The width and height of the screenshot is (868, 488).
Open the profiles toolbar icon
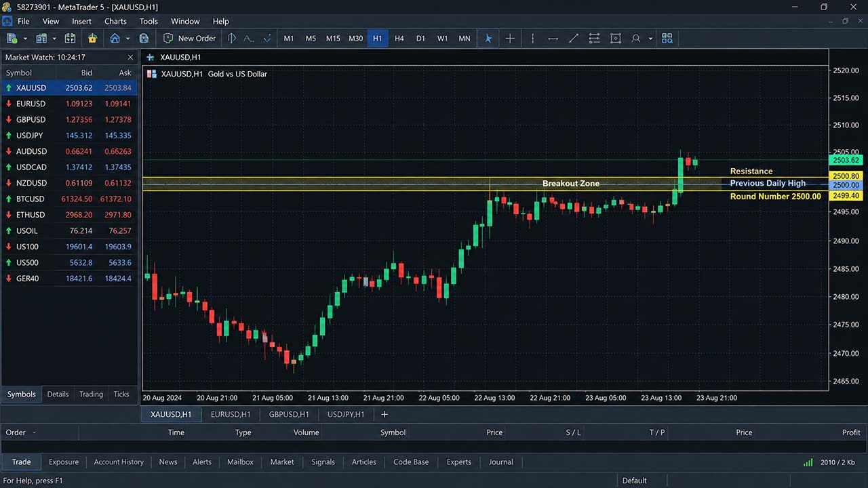click(41, 39)
